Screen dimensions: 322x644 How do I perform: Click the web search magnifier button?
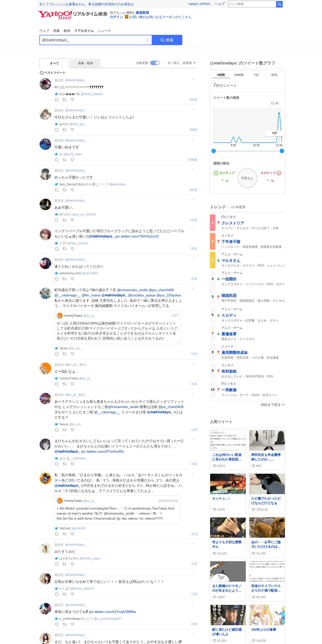coord(279,4)
